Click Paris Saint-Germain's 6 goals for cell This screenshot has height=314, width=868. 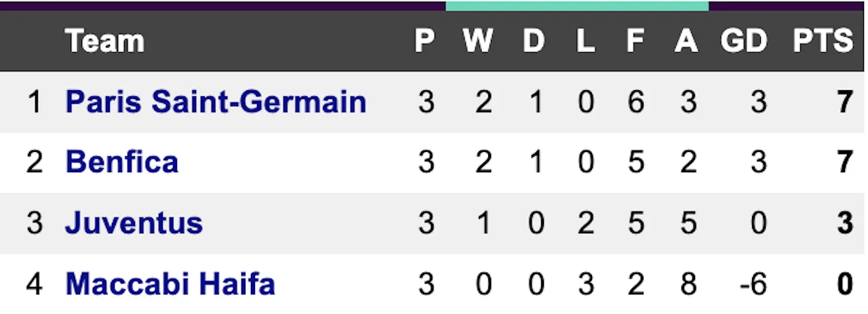(x=635, y=102)
